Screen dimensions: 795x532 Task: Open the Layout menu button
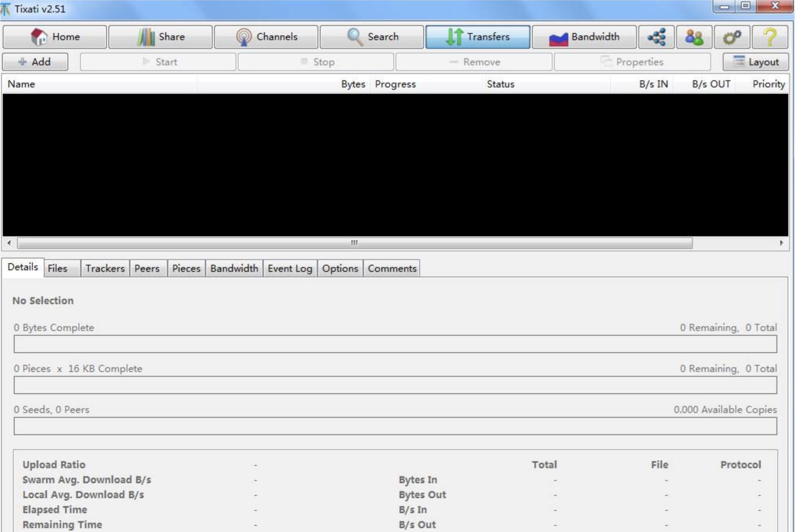point(756,62)
